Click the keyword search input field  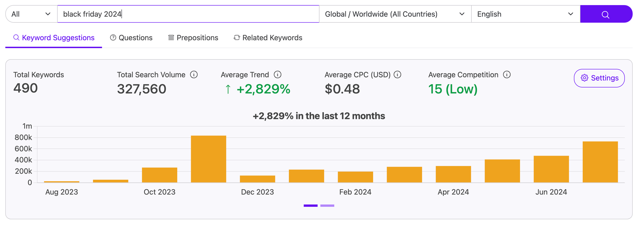pyautogui.click(x=188, y=14)
